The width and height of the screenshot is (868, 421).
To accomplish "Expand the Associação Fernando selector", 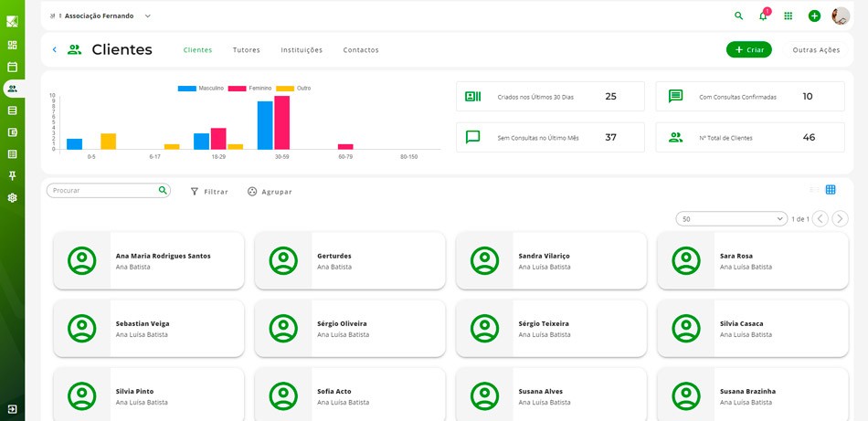I will 101,16.
